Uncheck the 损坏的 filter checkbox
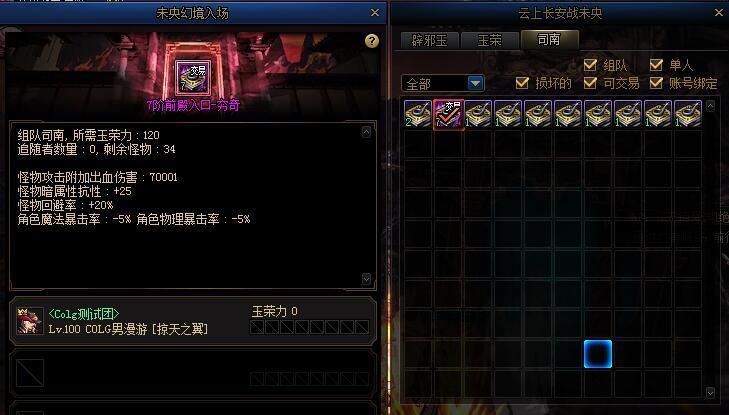Screen dimensions: 729x415 tap(522, 83)
